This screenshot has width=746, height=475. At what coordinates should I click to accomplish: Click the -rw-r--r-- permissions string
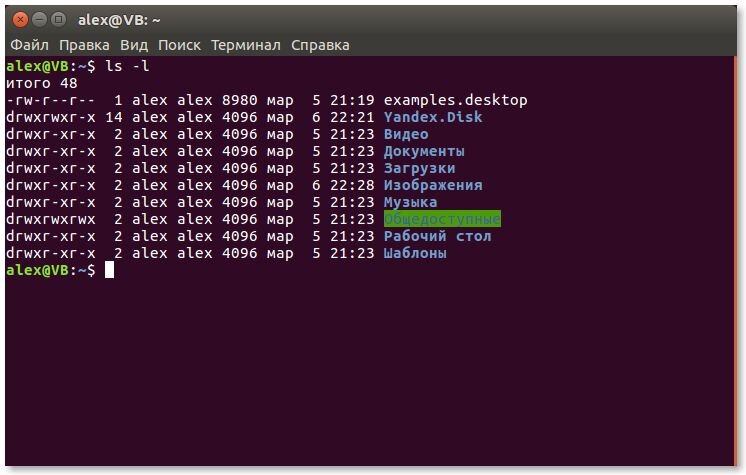click(x=50, y=100)
